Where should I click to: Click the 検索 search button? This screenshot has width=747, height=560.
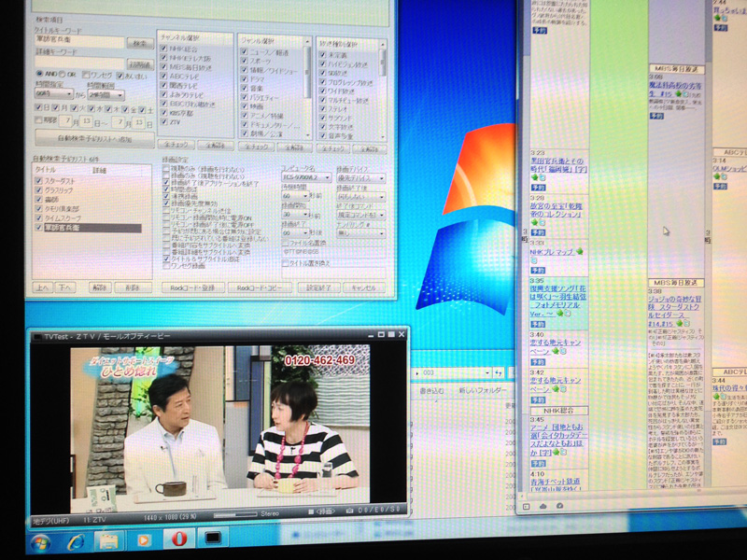click(139, 43)
